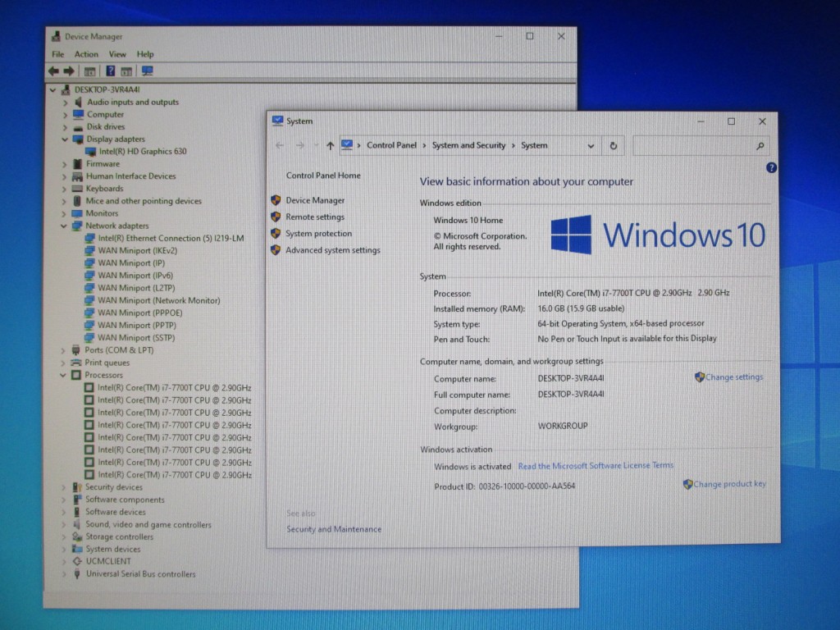840x630 pixels.
Task: Click the Help icon in Device Manager toolbar
Action: coord(111,71)
